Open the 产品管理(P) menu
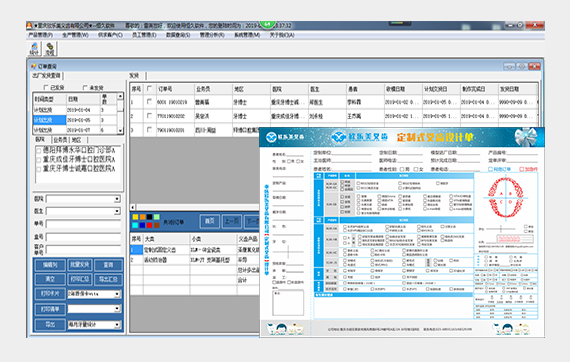Viewport: 570px width, 362px height. pyautogui.click(x=40, y=35)
